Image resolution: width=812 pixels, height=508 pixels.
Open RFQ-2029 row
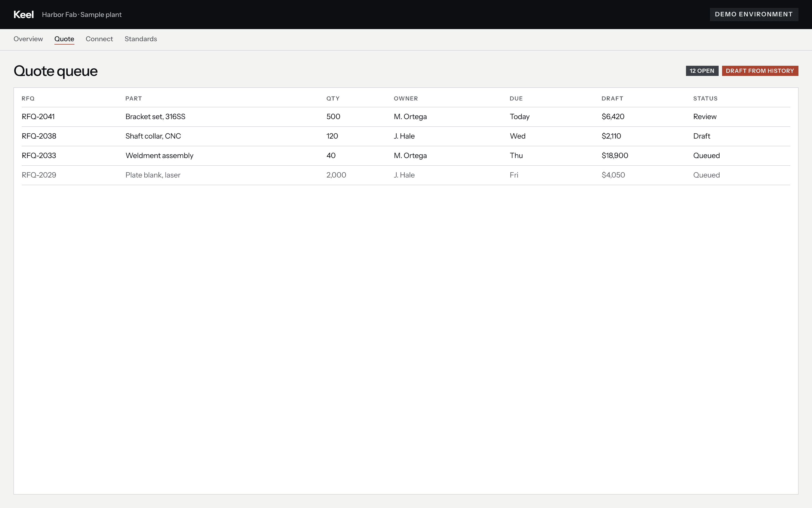406,175
